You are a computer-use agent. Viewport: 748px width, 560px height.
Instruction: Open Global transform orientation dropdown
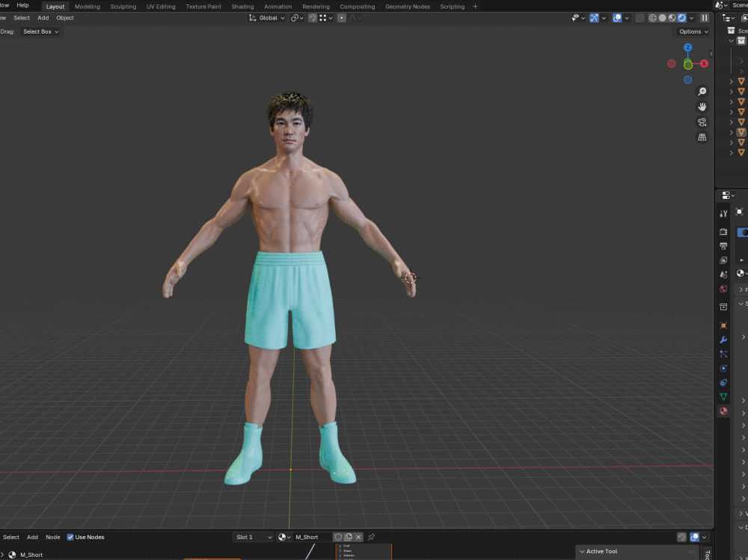click(x=267, y=18)
